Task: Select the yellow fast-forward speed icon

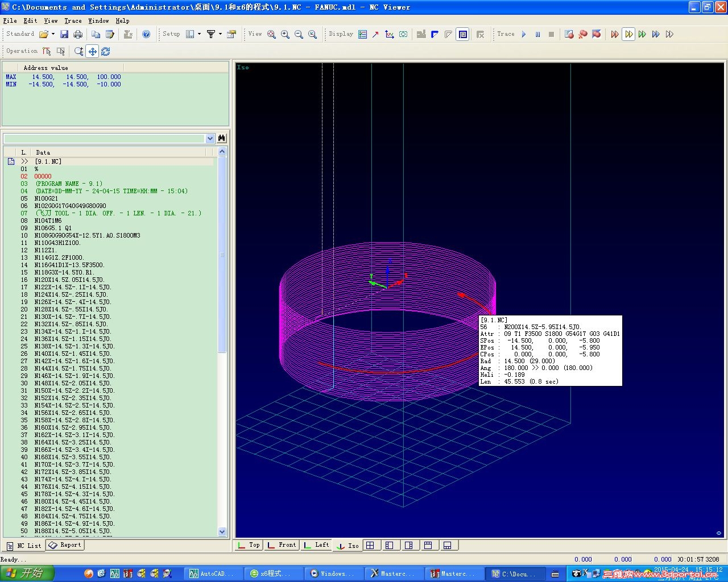Action: point(628,34)
